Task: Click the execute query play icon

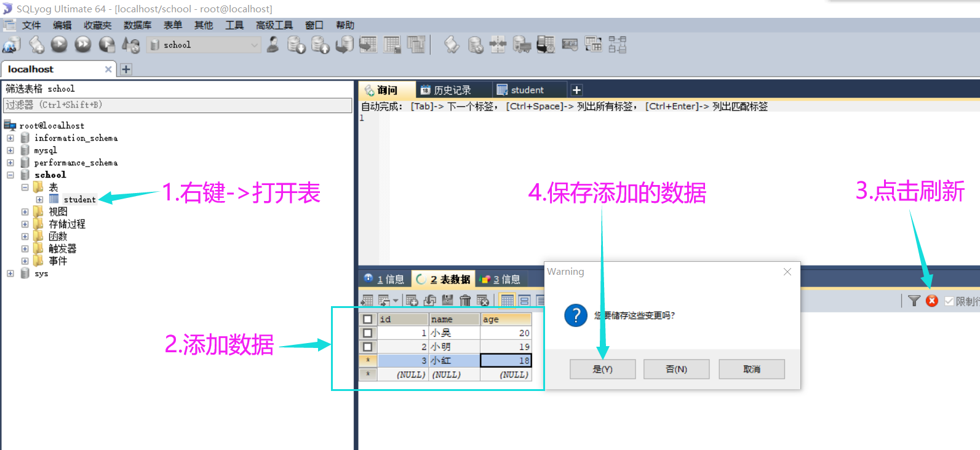Action: 59,44
